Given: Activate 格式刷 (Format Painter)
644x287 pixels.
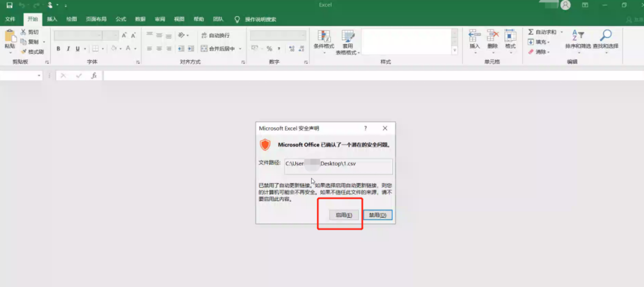Looking at the screenshot, I should click(x=32, y=52).
